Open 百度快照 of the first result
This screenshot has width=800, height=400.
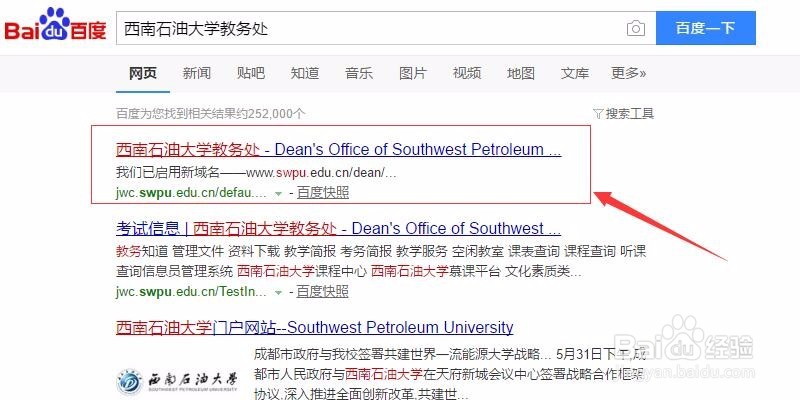(x=322, y=193)
